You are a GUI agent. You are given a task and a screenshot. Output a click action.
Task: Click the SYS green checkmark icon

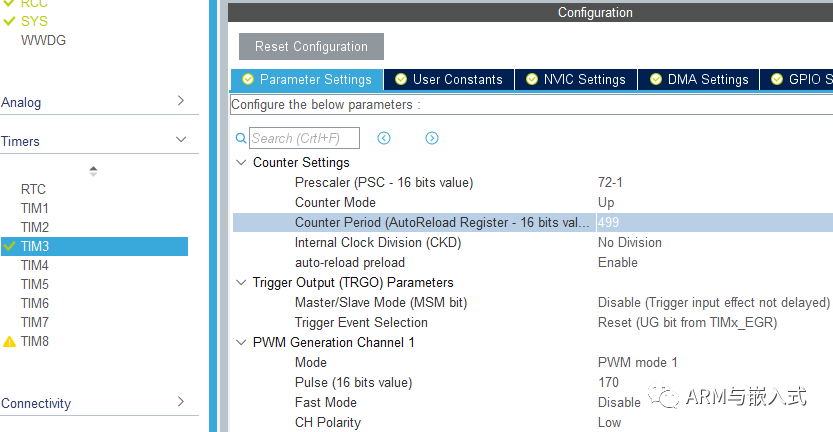tap(9, 21)
